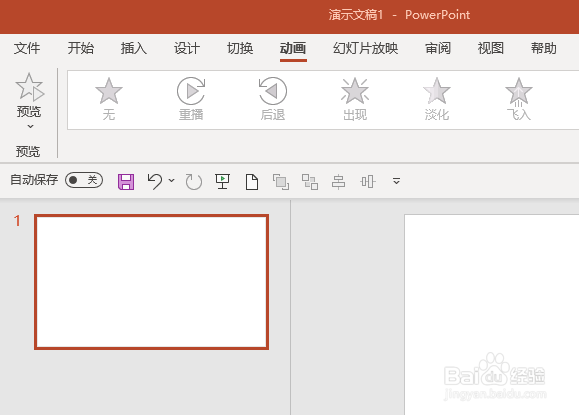Click the overlapping squares arrange icon
This screenshot has height=415, width=579.
click(x=281, y=182)
